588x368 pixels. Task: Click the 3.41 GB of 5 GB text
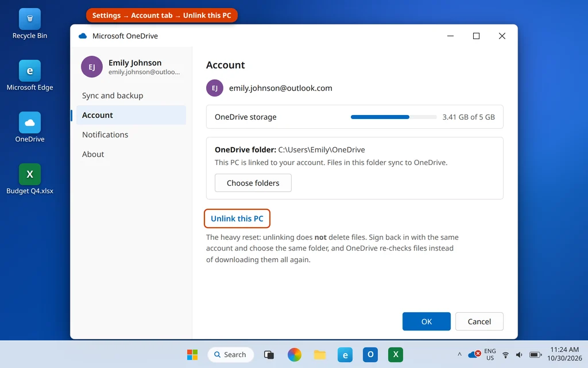pyautogui.click(x=469, y=117)
